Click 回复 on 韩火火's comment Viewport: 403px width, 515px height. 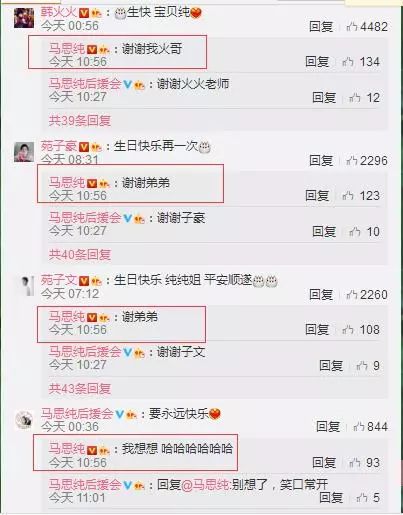(321, 27)
